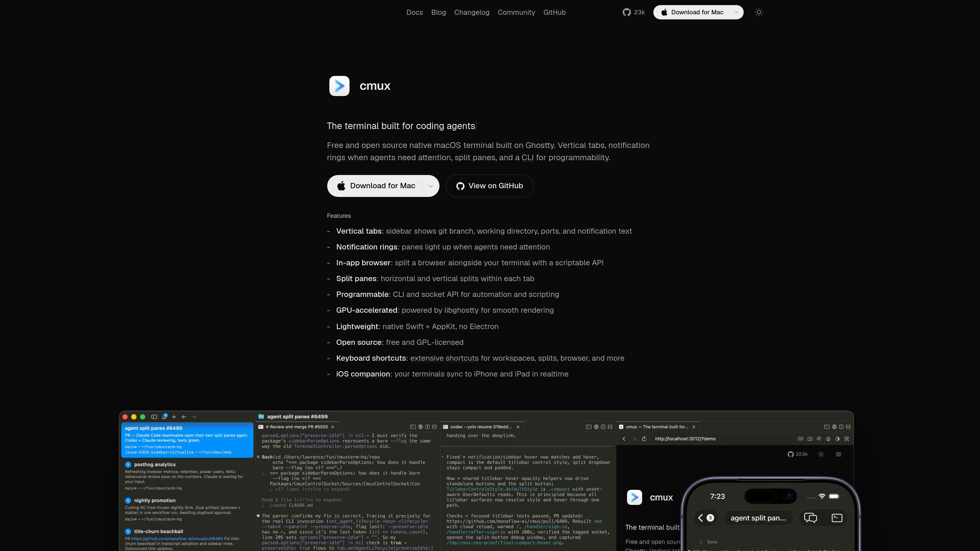Visit the Community page
The height and width of the screenshot is (551, 980).
tap(516, 12)
